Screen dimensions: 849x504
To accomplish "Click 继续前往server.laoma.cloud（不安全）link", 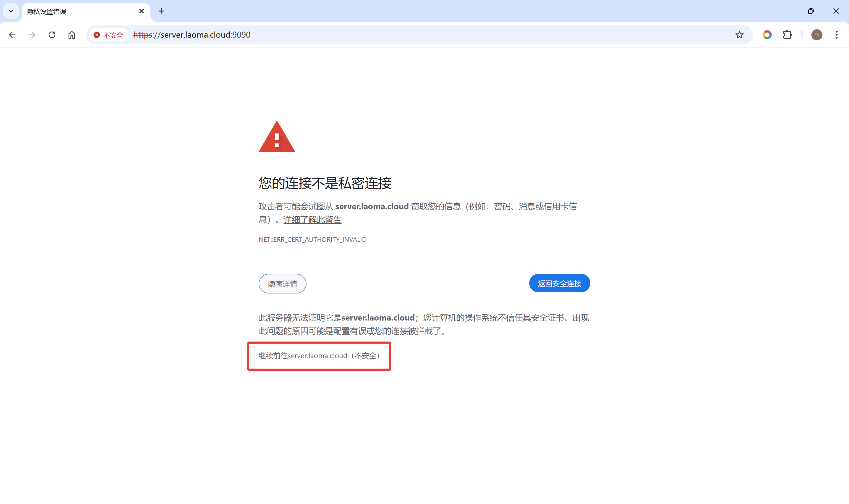I will [x=320, y=356].
